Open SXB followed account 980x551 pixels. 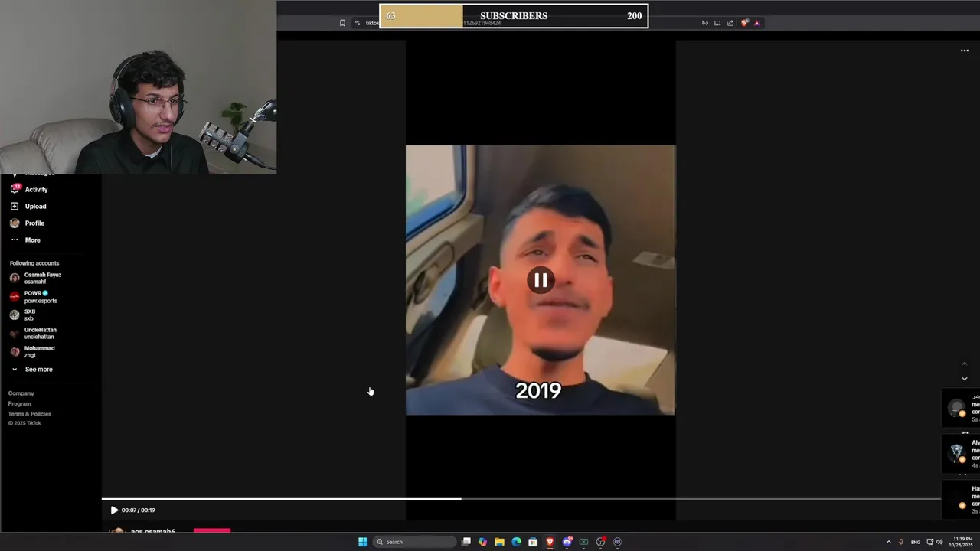[23, 315]
